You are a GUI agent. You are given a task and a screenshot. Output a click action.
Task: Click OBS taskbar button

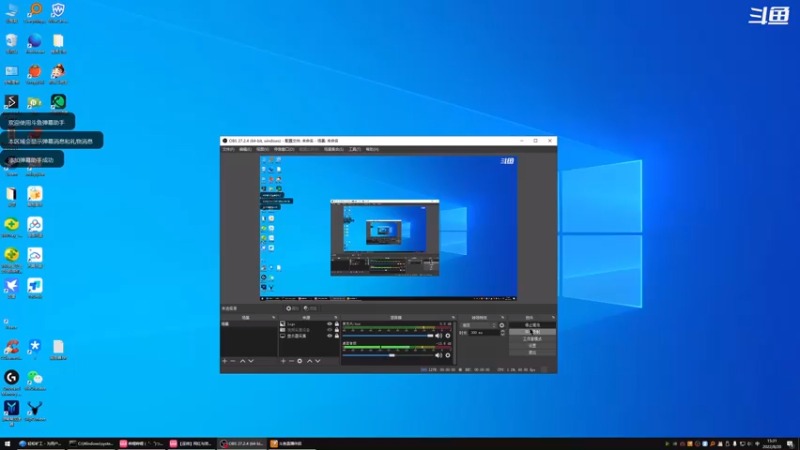pos(242,443)
